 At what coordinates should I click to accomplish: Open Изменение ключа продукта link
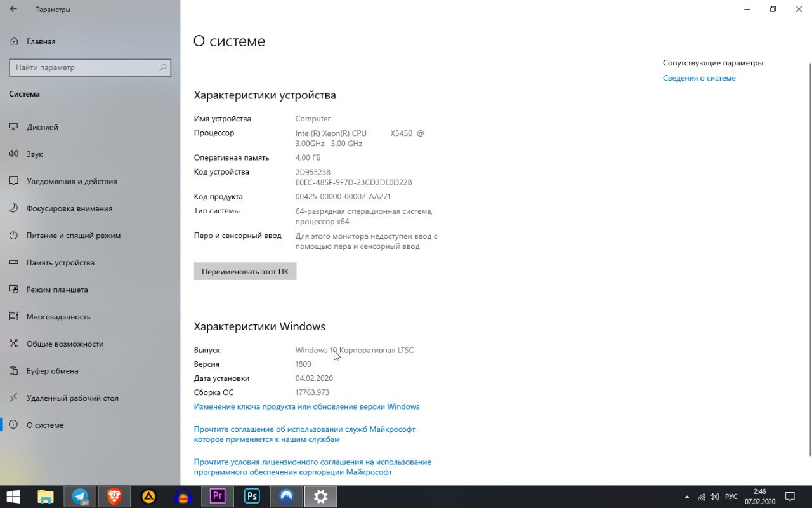pos(306,406)
